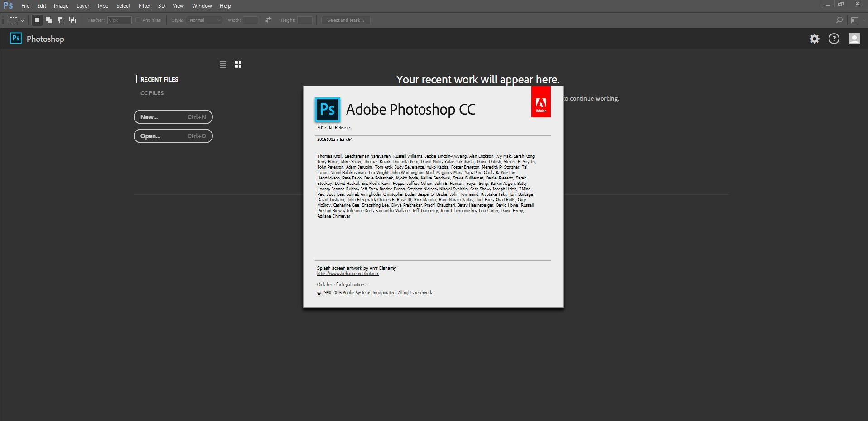Close the Photoshop window
The width and height of the screenshot is (868, 421).
(857, 5)
